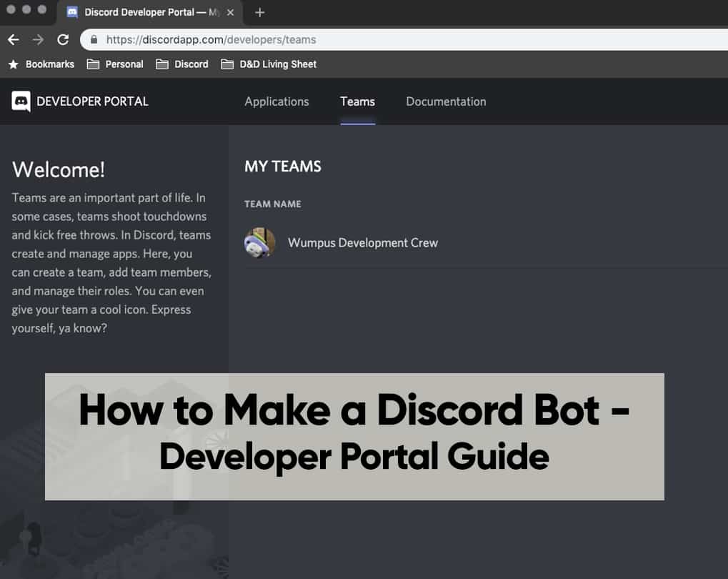728x579 pixels.
Task: Open a new tab with plus icon
Action: click(x=260, y=13)
